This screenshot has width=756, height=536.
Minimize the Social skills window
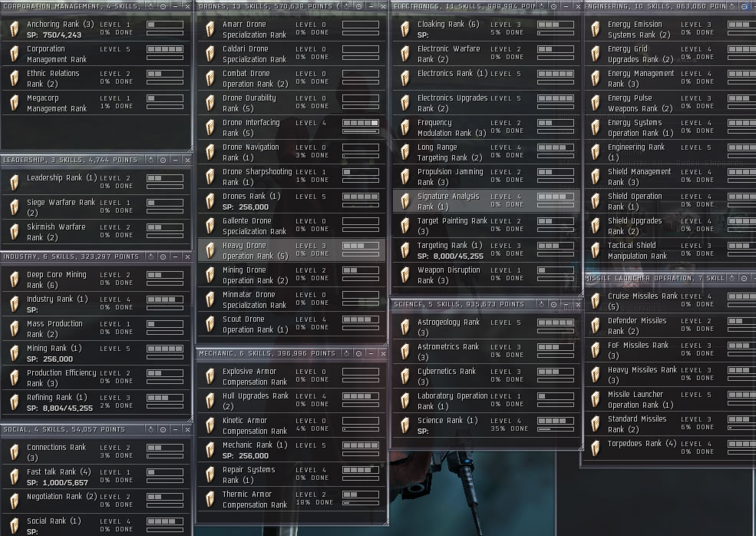point(176,429)
